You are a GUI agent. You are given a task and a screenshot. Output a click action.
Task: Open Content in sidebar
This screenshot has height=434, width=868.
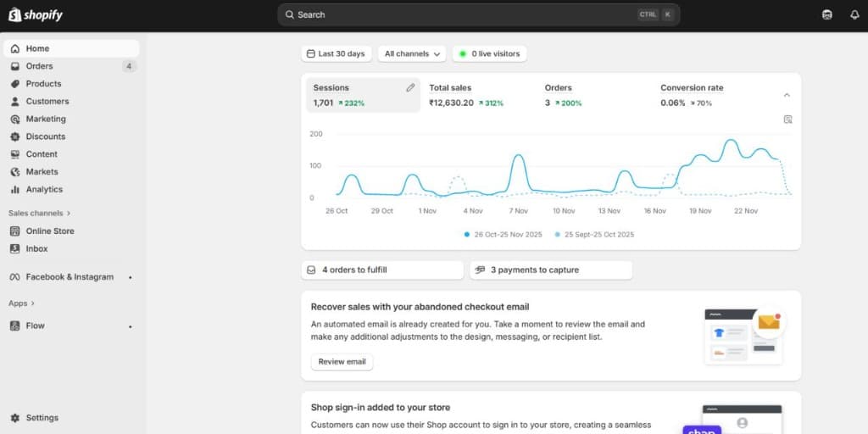(x=71, y=154)
